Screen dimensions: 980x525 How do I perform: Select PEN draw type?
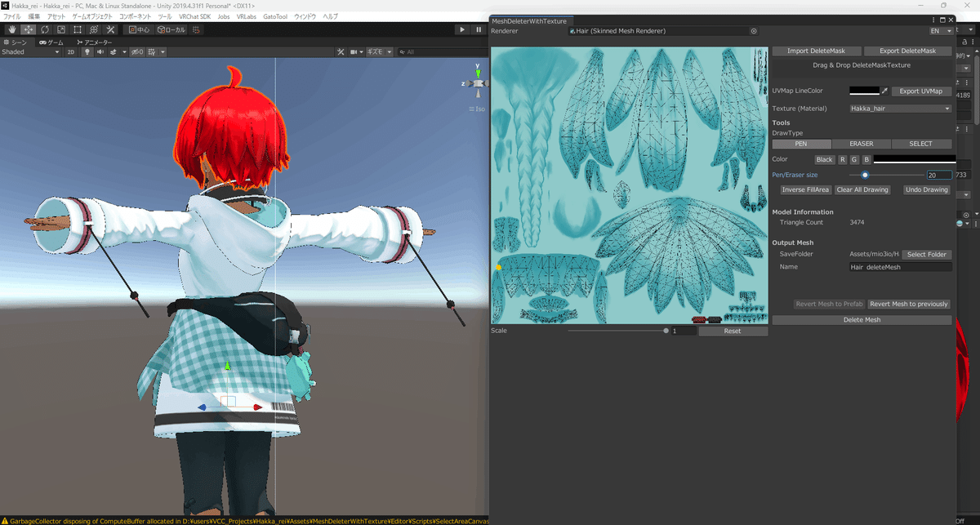coord(801,144)
